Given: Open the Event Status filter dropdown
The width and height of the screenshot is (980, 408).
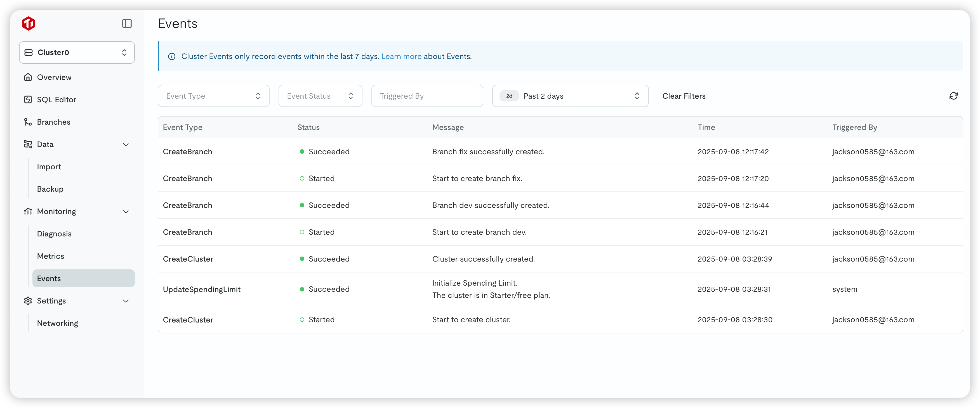Looking at the screenshot, I should [x=320, y=96].
